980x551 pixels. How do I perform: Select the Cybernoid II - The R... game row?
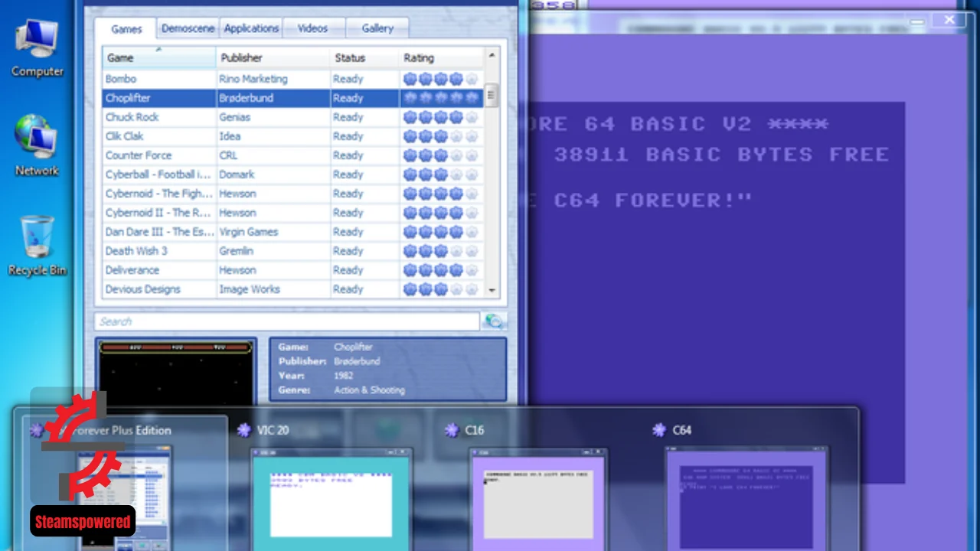[x=293, y=213]
